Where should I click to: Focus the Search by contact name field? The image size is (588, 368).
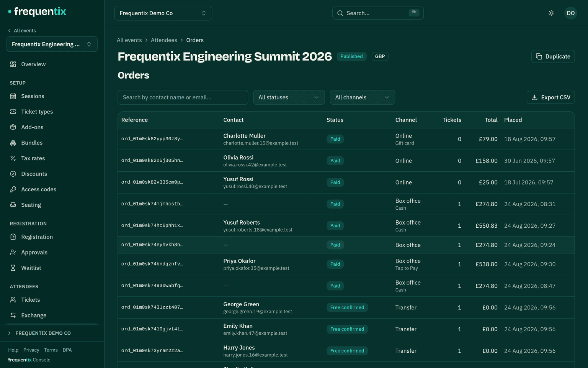tap(183, 97)
